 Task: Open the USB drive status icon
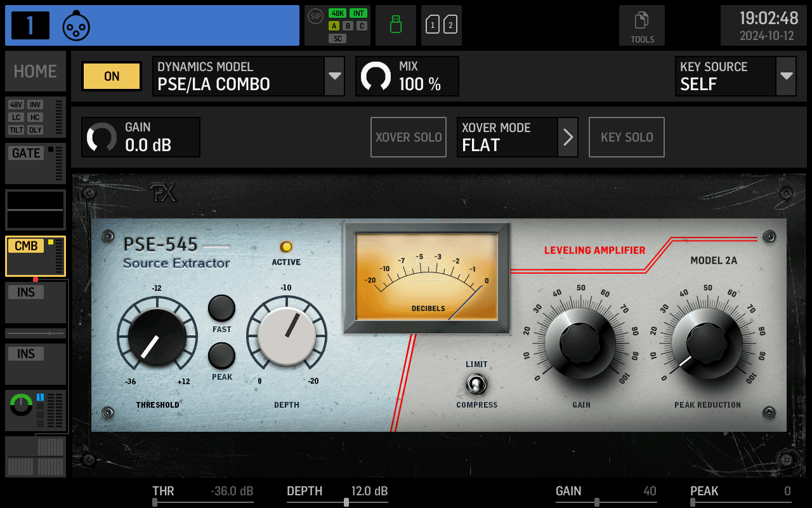point(396,25)
